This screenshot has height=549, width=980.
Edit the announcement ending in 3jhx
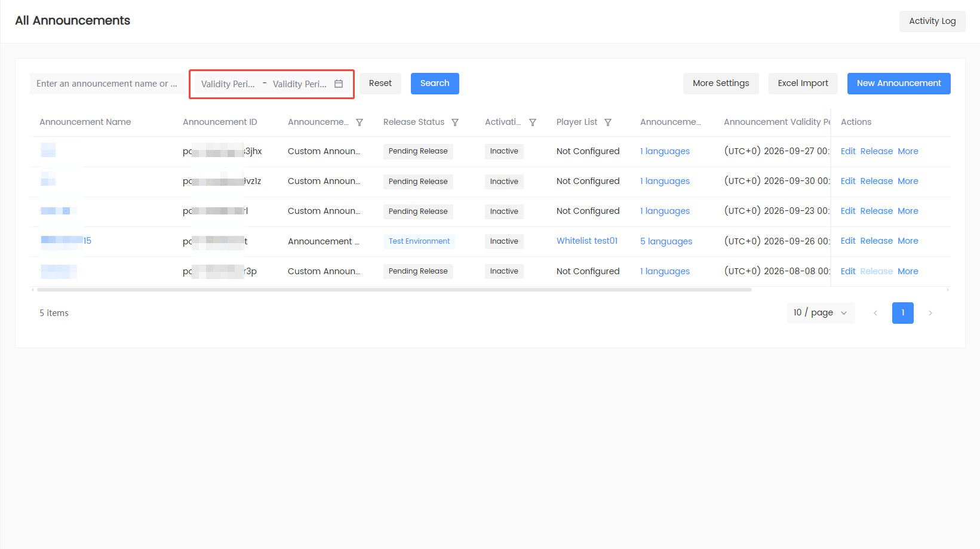[848, 151]
